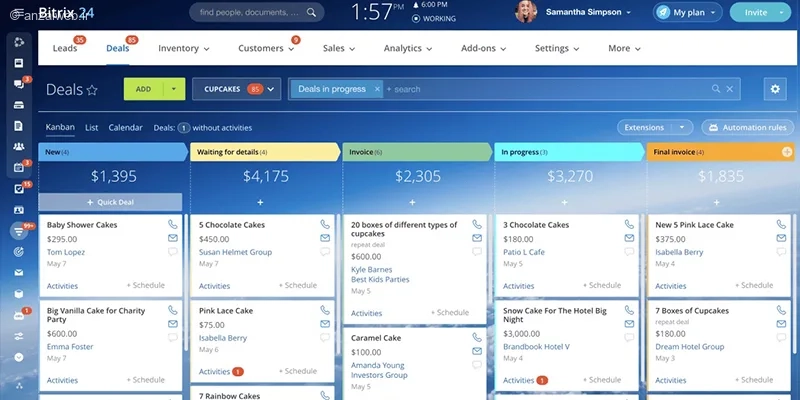Click the Quick Deal button
The height and width of the screenshot is (400, 800).
110,202
